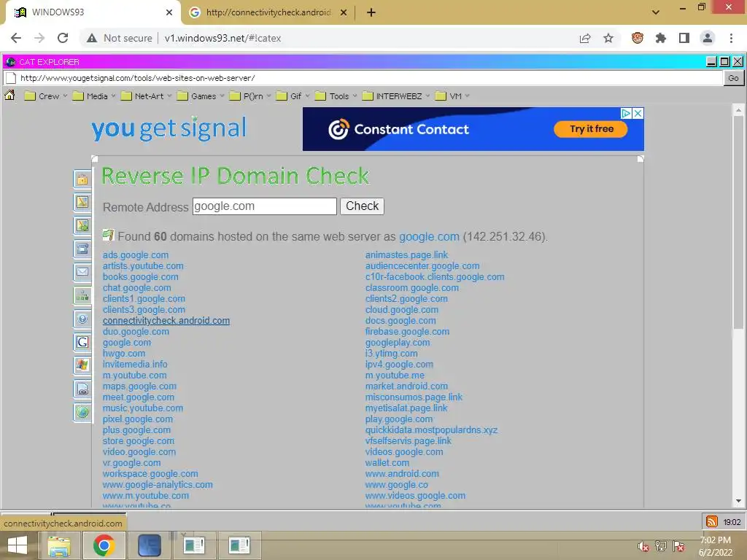The height and width of the screenshot is (560, 747).
Task: Open the Windows Start button
Action: [18, 545]
